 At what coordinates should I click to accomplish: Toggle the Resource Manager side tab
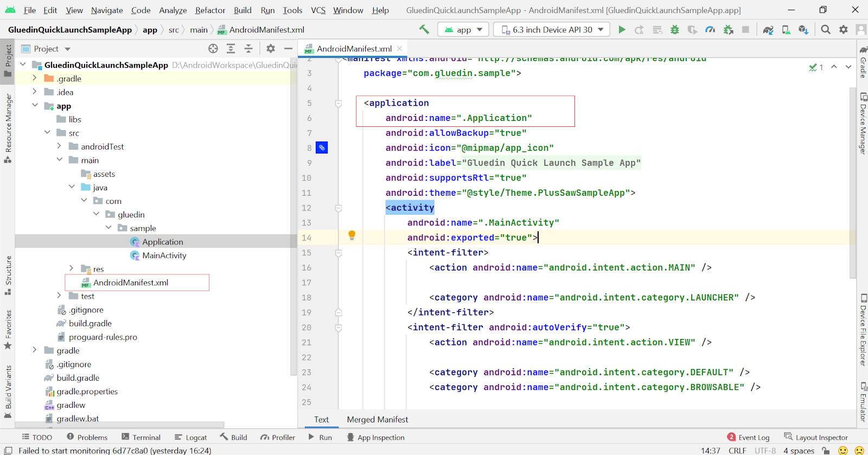(8, 129)
